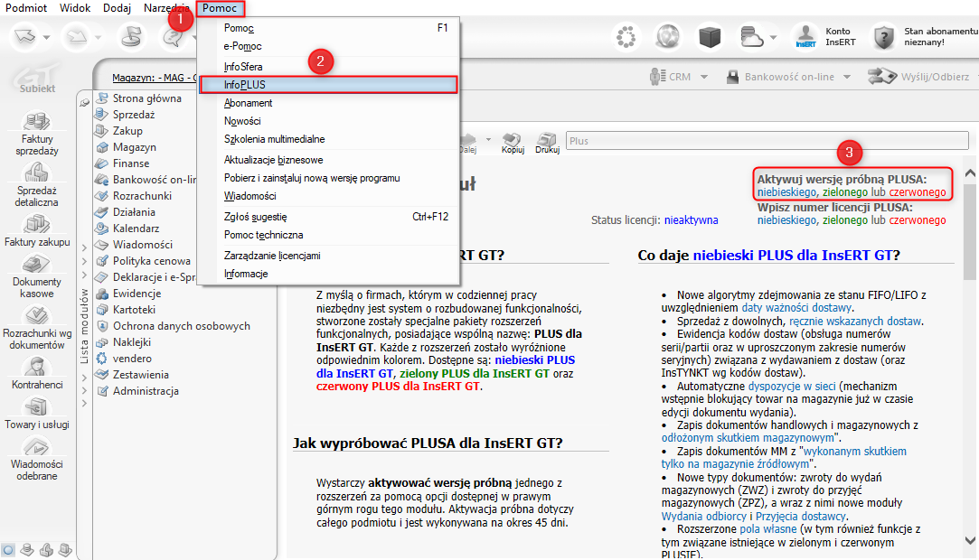Screen dimensions: 979x560
Task: Expand the CRM dropdown
Action: [x=704, y=77]
